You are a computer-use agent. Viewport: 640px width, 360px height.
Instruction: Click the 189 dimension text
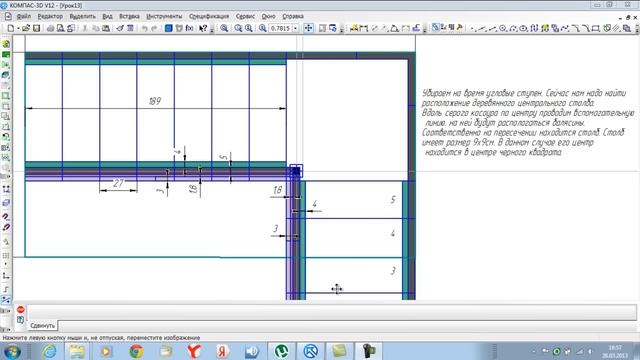[155, 101]
